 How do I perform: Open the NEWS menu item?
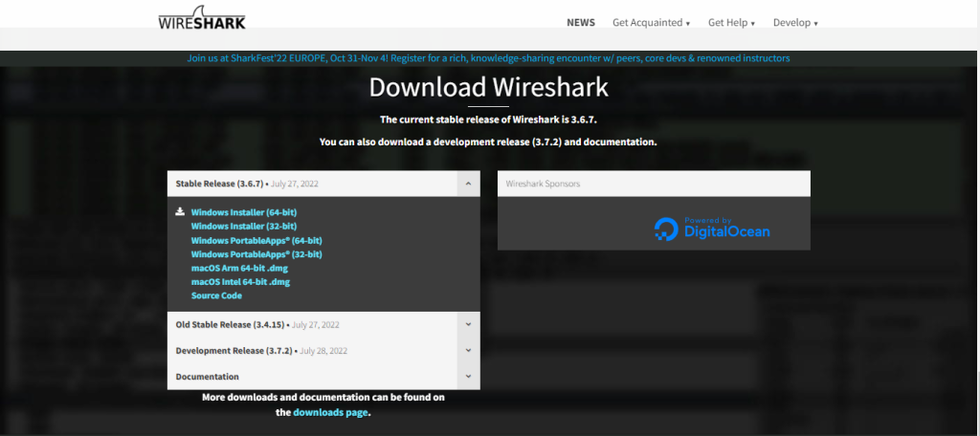(x=581, y=23)
